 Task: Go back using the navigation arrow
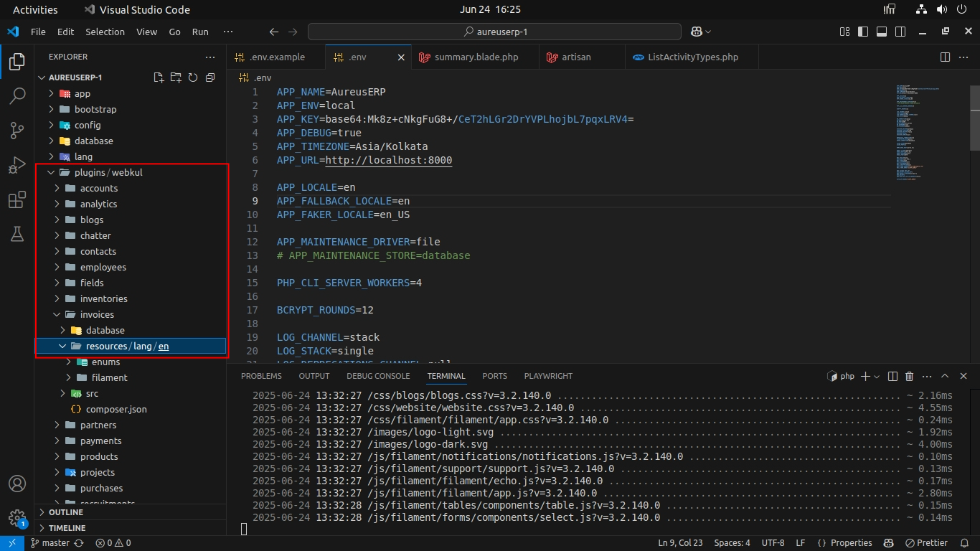[273, 32]
